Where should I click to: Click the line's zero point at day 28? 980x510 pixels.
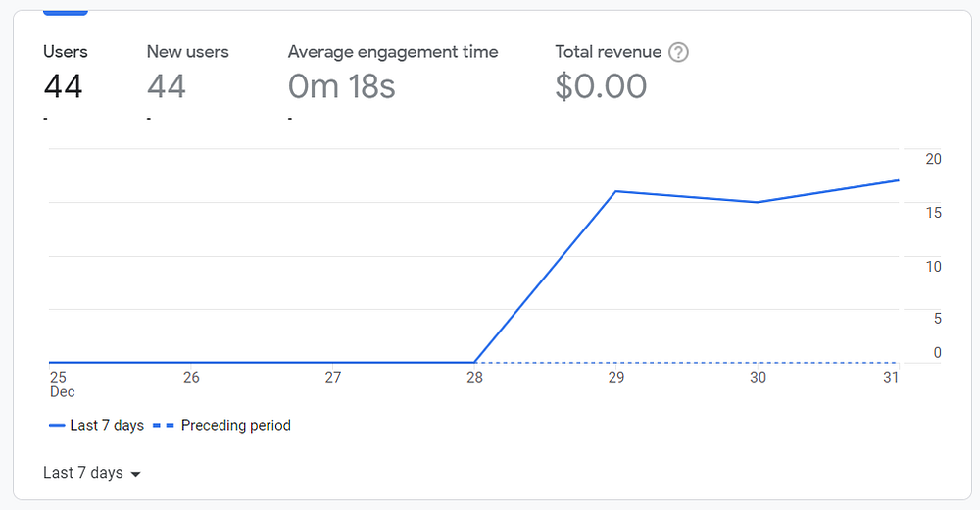pyautogui.click(x=474, y=363)
